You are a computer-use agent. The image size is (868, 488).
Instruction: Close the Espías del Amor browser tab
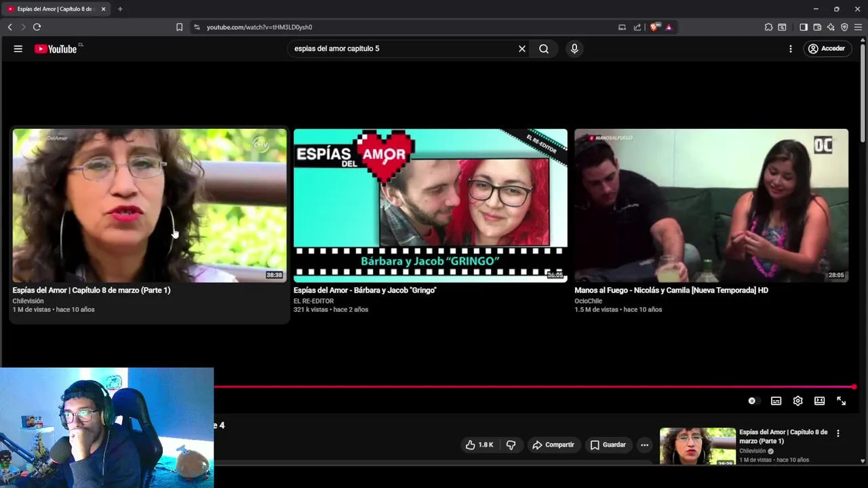[x=103, y=9]
